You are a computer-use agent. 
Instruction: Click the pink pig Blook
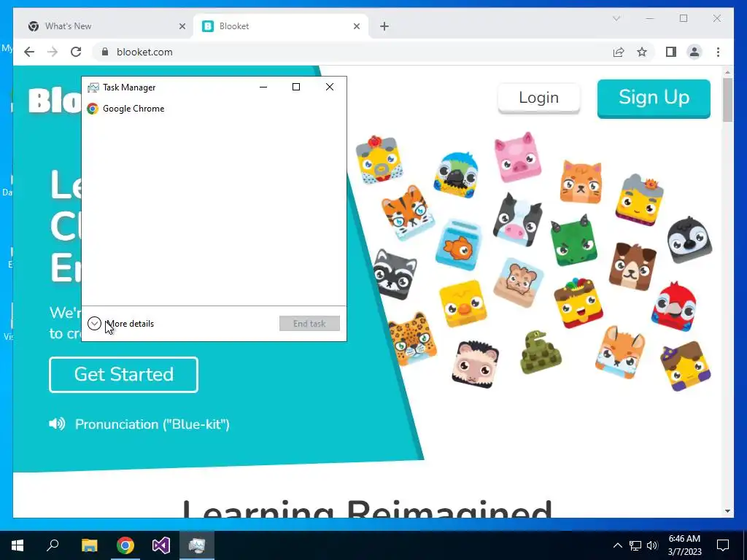click(x=517, y=156)
